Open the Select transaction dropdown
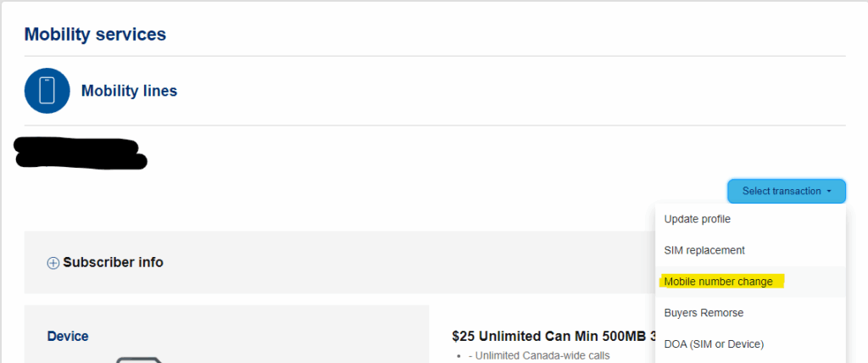The width and height of the screenshot is (868, 363). pos(786,192)
